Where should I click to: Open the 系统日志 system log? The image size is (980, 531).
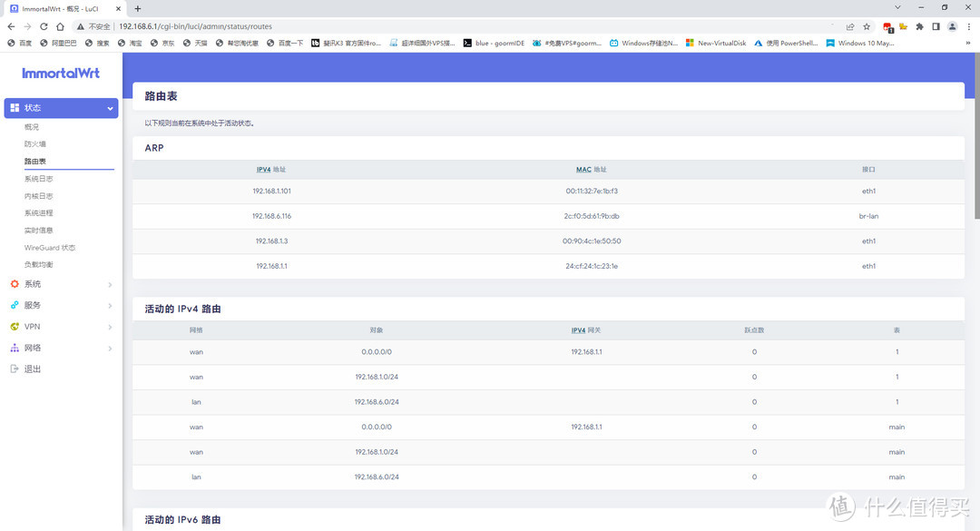(x=39, y=179)
